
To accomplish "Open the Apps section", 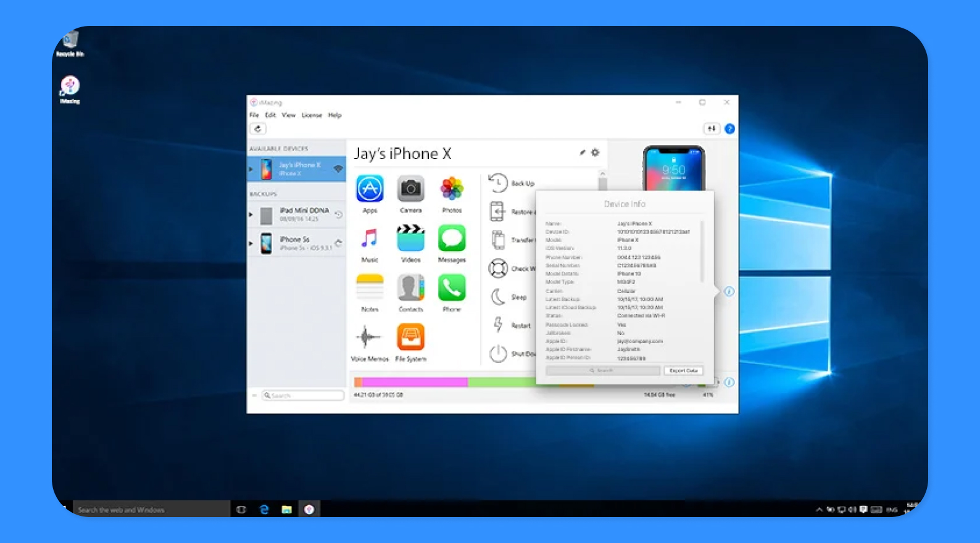I will [x=370, y=189].
